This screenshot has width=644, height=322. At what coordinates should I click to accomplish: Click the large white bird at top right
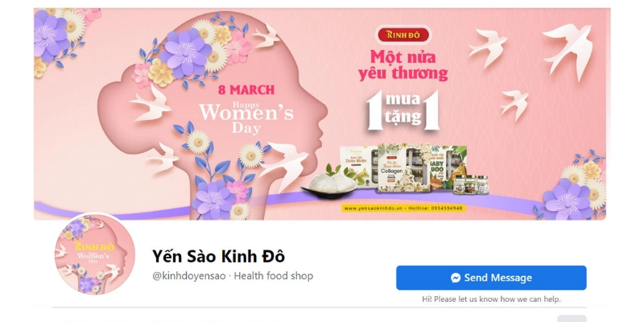569,50
